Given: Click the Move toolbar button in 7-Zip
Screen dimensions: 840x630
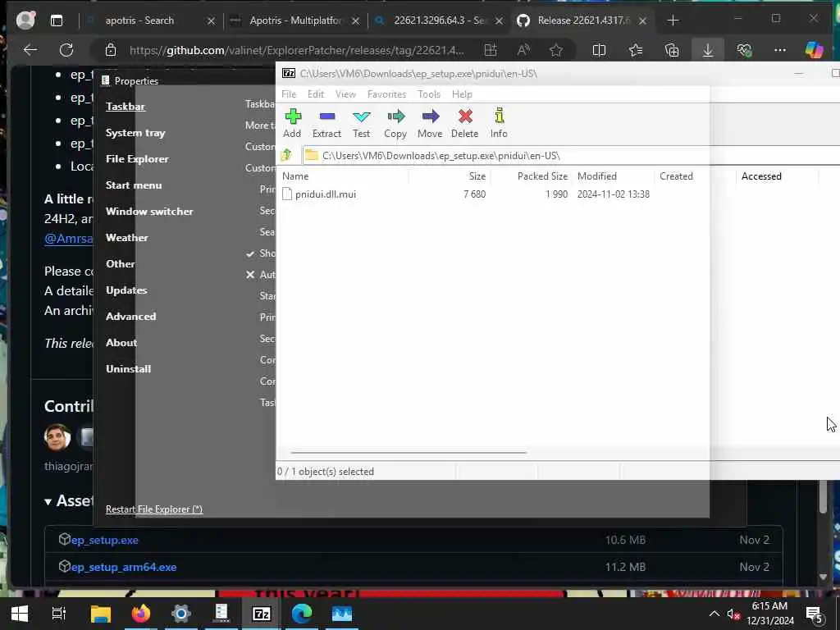Looking at the screenshot, I should 430,123.
